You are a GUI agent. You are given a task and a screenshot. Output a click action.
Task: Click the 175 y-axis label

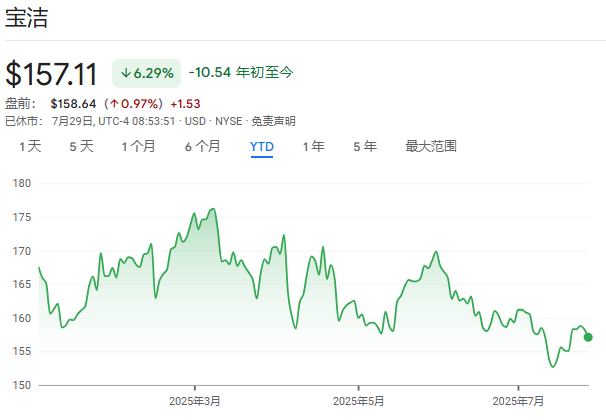coord(22,217)
